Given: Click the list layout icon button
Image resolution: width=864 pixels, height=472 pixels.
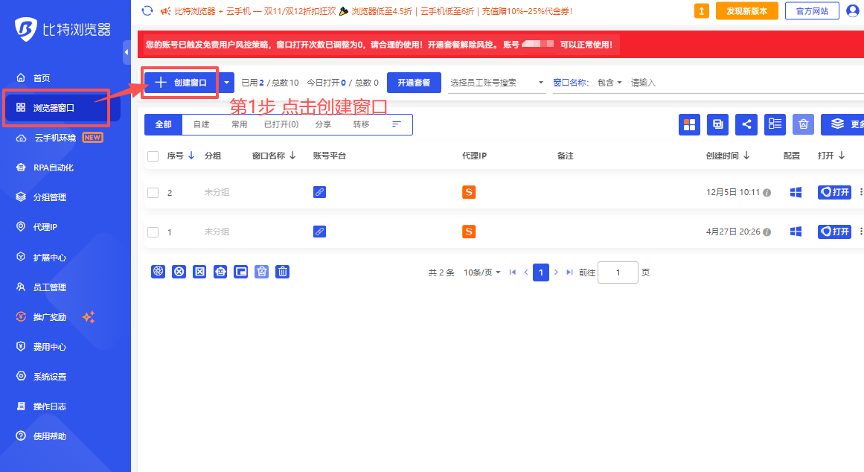Looking at the screenshot, I should click(775, 124).
